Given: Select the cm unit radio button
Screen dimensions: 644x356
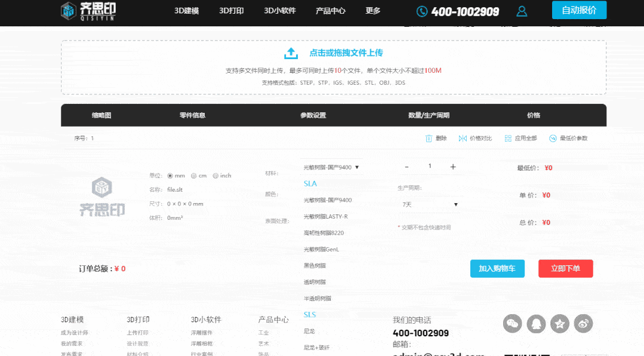Looking at the screenshot, I should click(193, 176).
